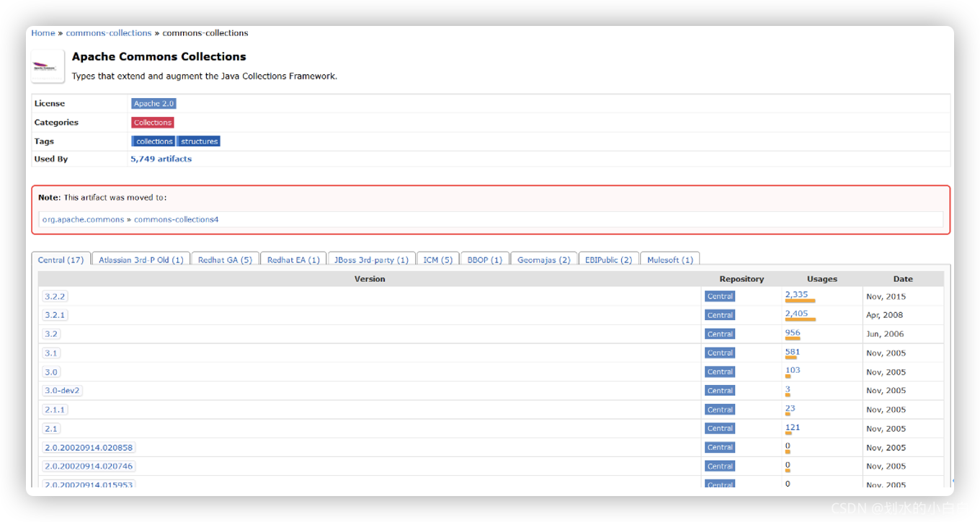980x522 pixels.
Task: Click the Date column header
Action: pos(903,279)
